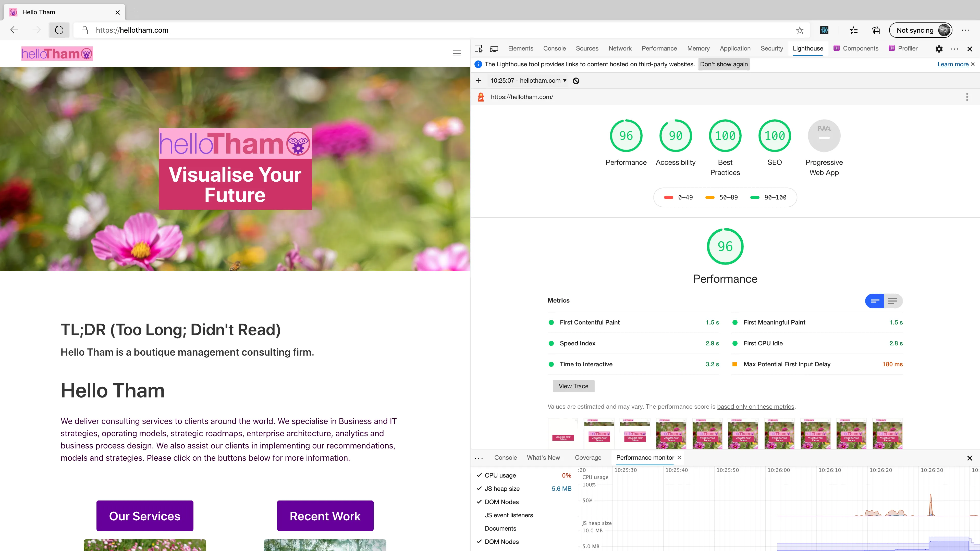
Task: Select the last filmstrip screenshot thumbnail
Action: pyautogui.click(x=887, y=433)
